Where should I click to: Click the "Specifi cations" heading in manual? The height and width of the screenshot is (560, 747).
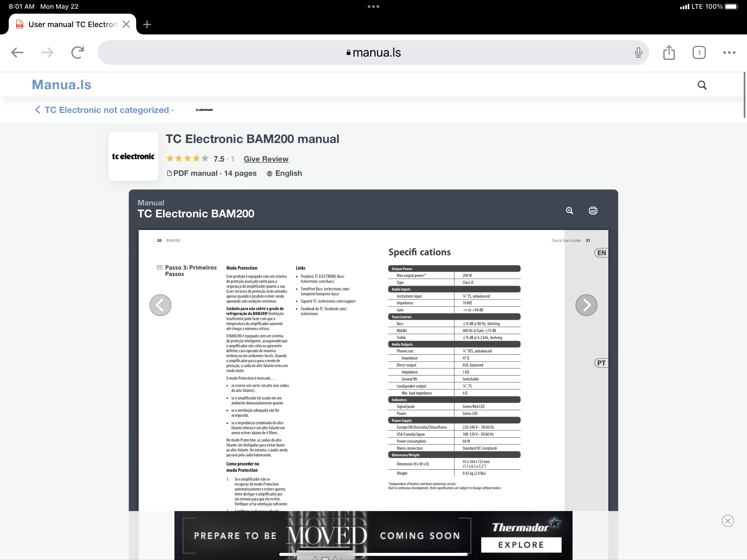click(419, 252)
